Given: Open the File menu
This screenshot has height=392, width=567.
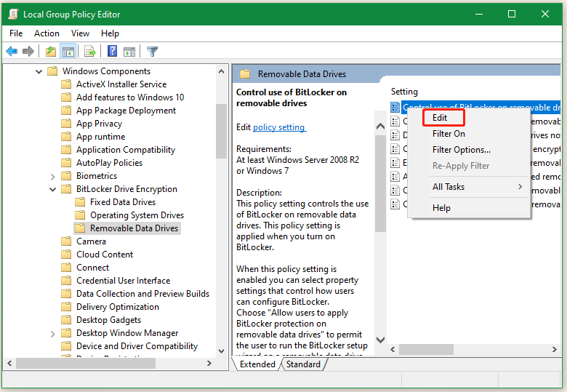Looking at the screenshot, I should [16, 33].
